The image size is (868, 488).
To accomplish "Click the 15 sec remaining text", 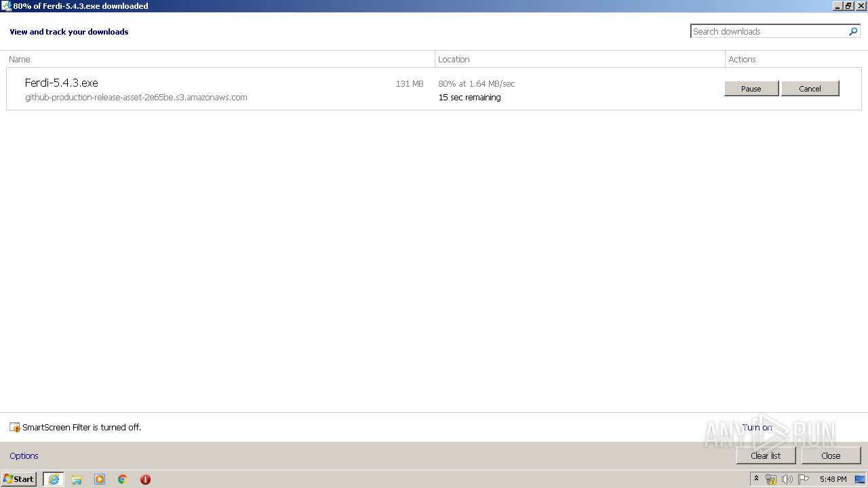I will [x=470, y=98].
